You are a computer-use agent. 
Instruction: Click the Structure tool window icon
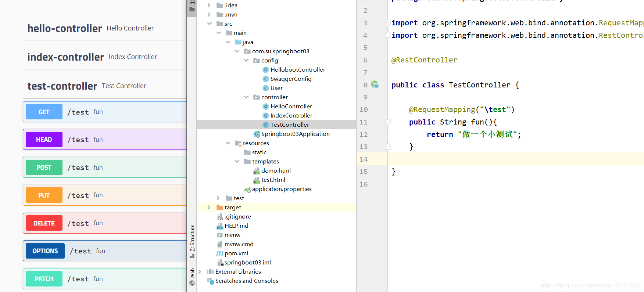click(192, 256)
